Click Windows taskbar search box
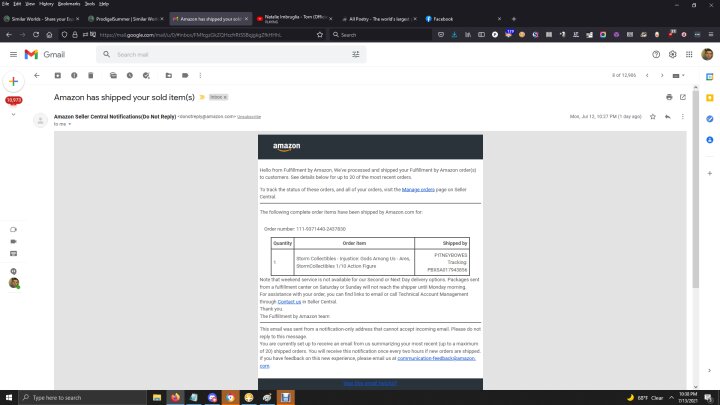 [83, 397]
